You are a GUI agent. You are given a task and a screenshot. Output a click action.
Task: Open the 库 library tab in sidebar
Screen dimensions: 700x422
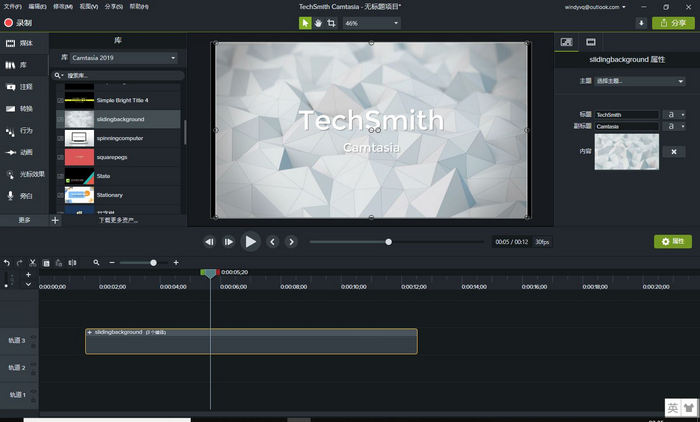pyautogui.click(x=24, y=65)
